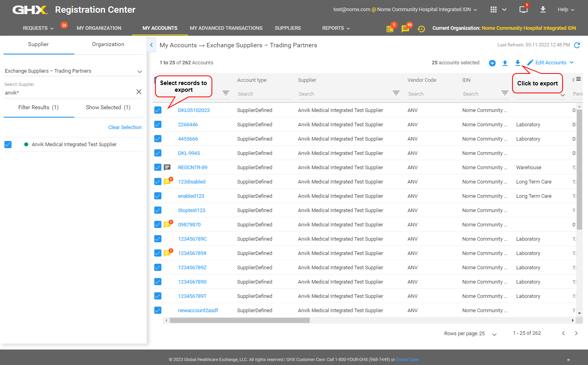Screen dimensions: 588x365
Task: Uncheck Anvik Medical Integrated Test Supplier filter
Action: coord(8,145)
